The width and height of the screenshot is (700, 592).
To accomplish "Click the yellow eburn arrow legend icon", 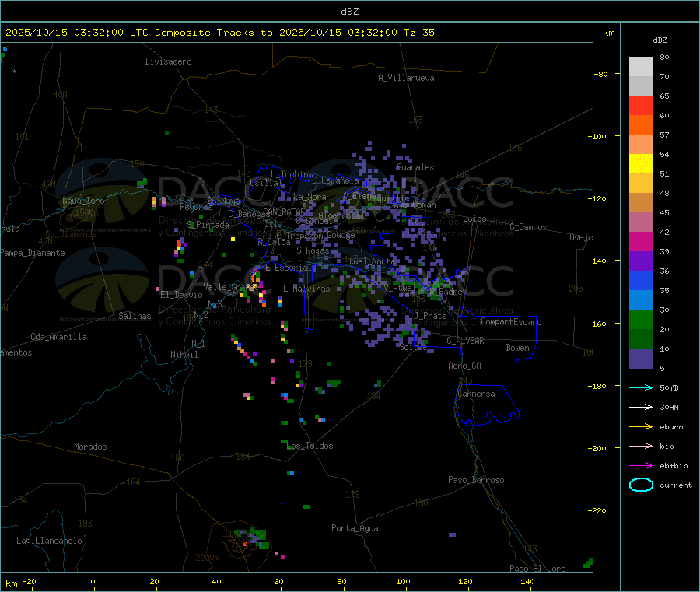I will pyautogui.click(x=641, y=427).
